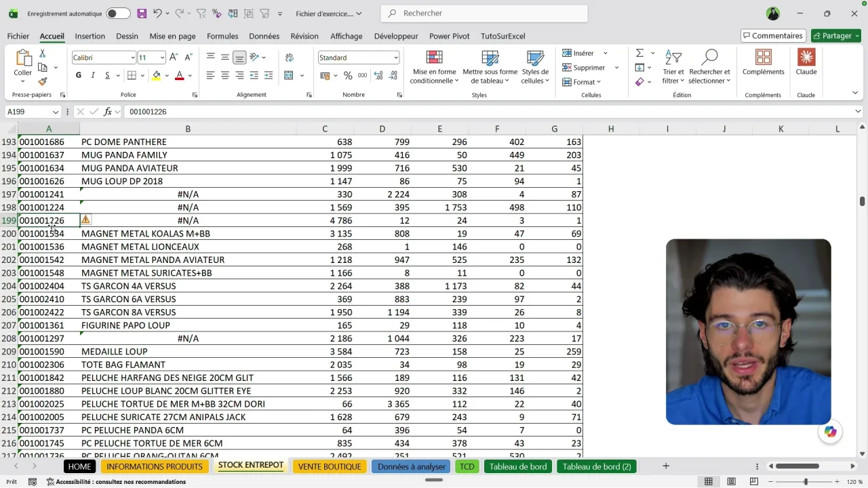Open the font name Calibri dropdown
Viewport: 868px width, 488px height.
coord(132,58)
